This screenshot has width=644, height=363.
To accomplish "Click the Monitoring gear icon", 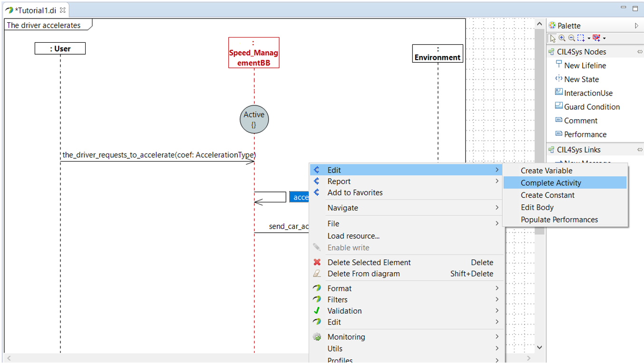I will point(317,337).
